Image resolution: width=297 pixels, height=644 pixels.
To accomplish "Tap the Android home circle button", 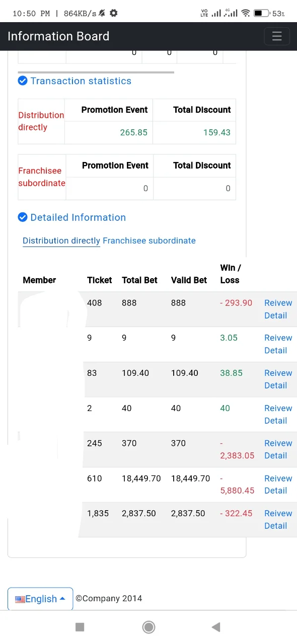I will tap(148, 627).
